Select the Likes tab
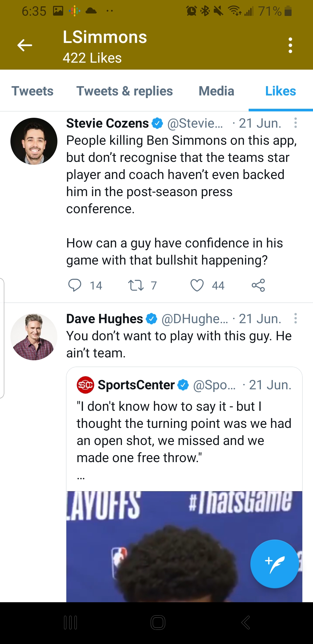 281,91
